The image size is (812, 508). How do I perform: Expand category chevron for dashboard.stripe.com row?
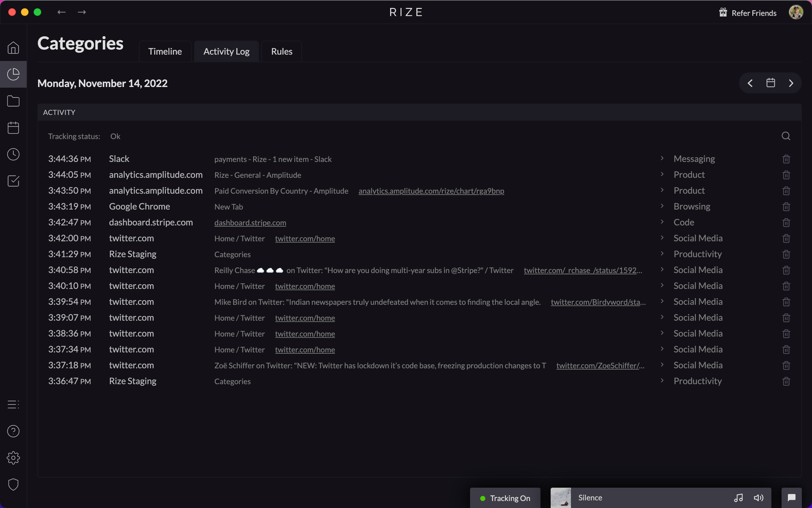tap(662, 222)
